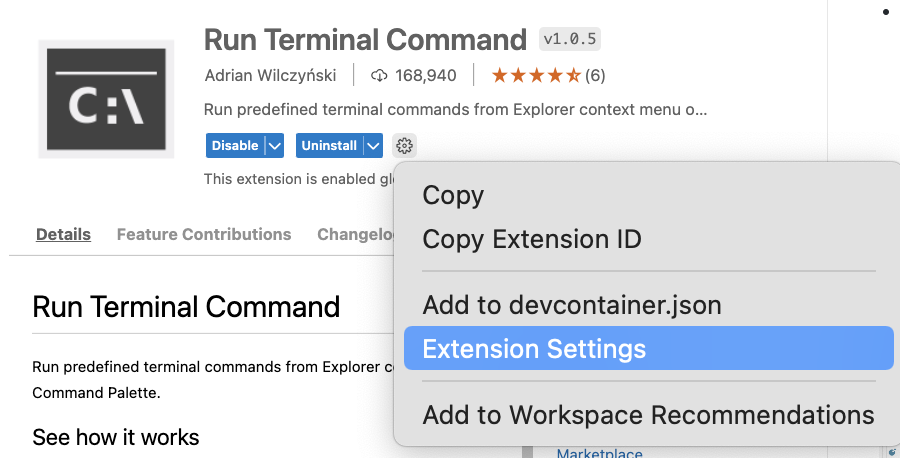The height and width of the screenshot is (458, 900).
Task: Click the 'This extension is enabled' status text
Action: click(298, 179)
